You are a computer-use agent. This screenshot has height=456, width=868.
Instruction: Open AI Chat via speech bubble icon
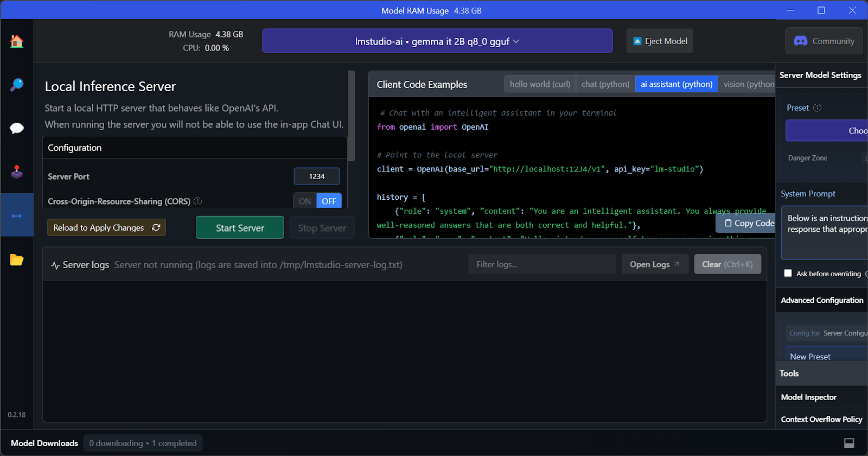click(x=17, y=128)
